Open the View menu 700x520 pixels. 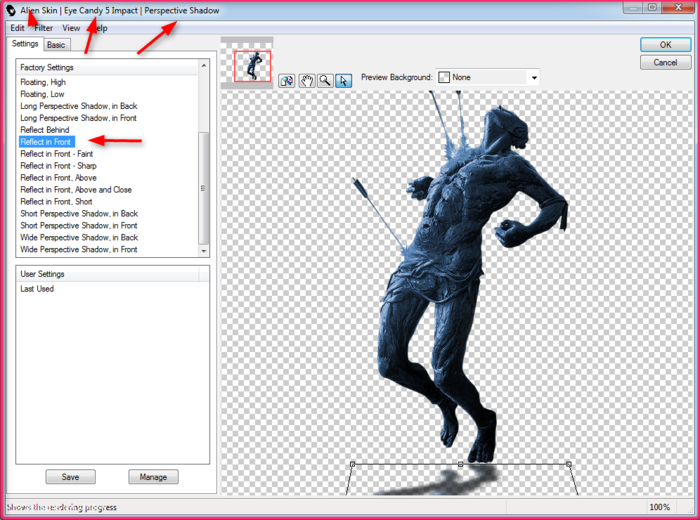71,28
